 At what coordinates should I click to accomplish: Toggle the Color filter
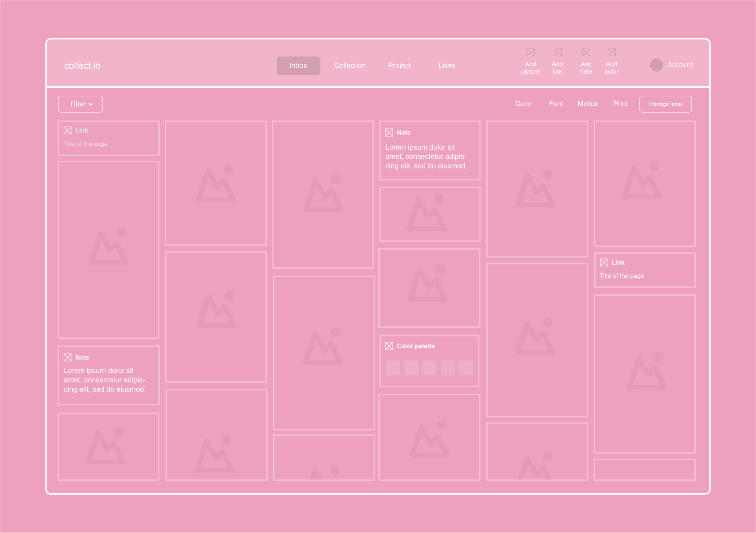(523, 104)
